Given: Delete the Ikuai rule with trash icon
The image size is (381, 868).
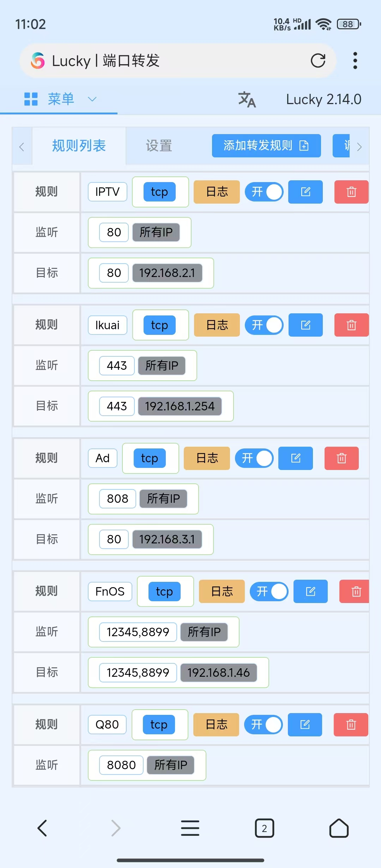Looking at the screenshot, I should pos(351,325).
